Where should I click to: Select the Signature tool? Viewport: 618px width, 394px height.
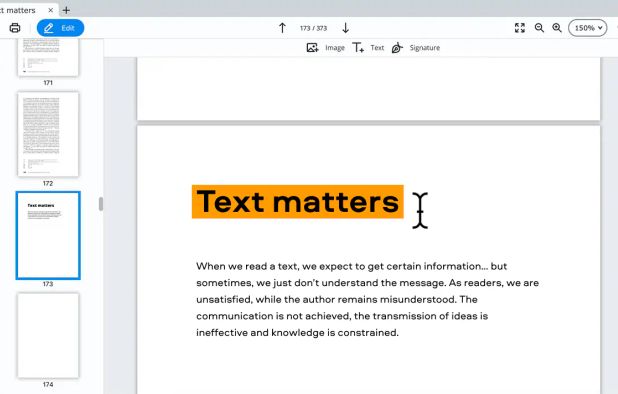click(x=416, y=48)
